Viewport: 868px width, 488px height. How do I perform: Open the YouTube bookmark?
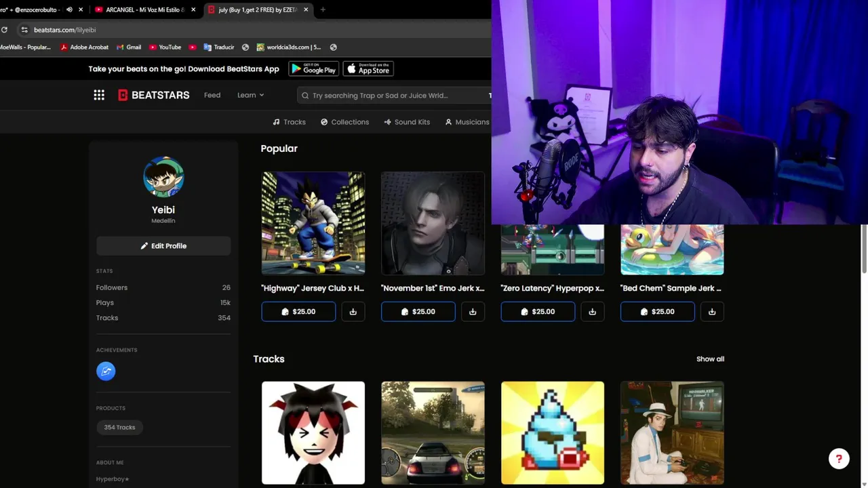pos(165,47)
